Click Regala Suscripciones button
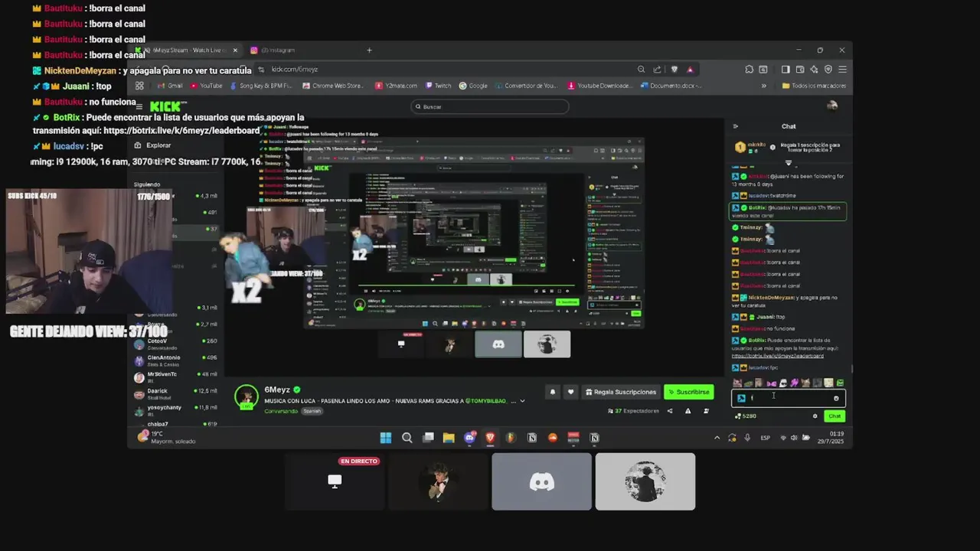Viewport: 980px width, 551px height. click(x=621, y=392)
